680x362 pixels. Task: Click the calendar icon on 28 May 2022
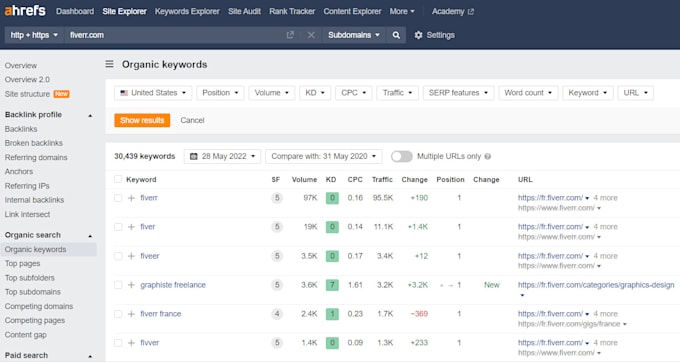[x=194, y=156]
